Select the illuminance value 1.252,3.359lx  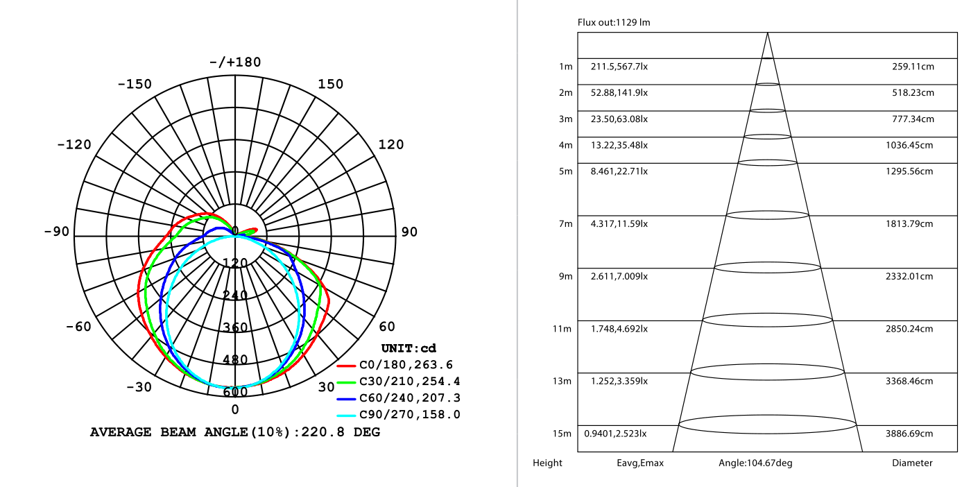point(619,382)
